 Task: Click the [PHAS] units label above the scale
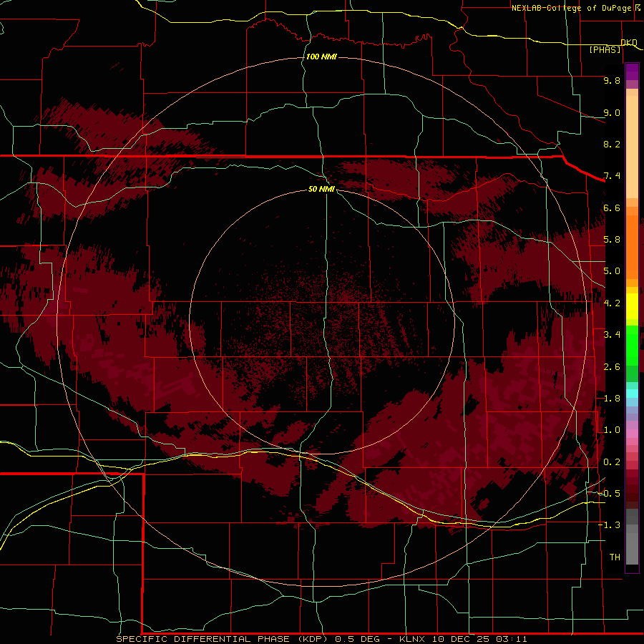(x=605, y=49)
